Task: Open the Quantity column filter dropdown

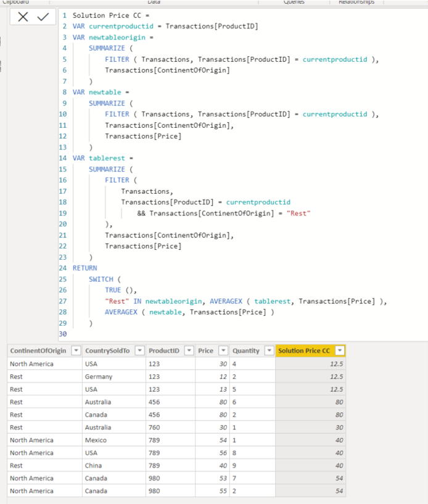Action: point(270,350)
